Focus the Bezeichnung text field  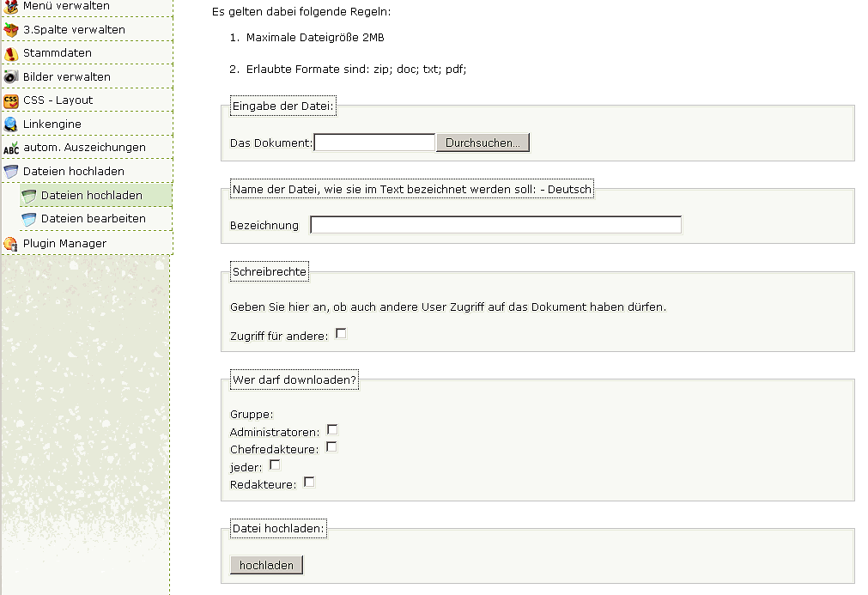point(495,225)
